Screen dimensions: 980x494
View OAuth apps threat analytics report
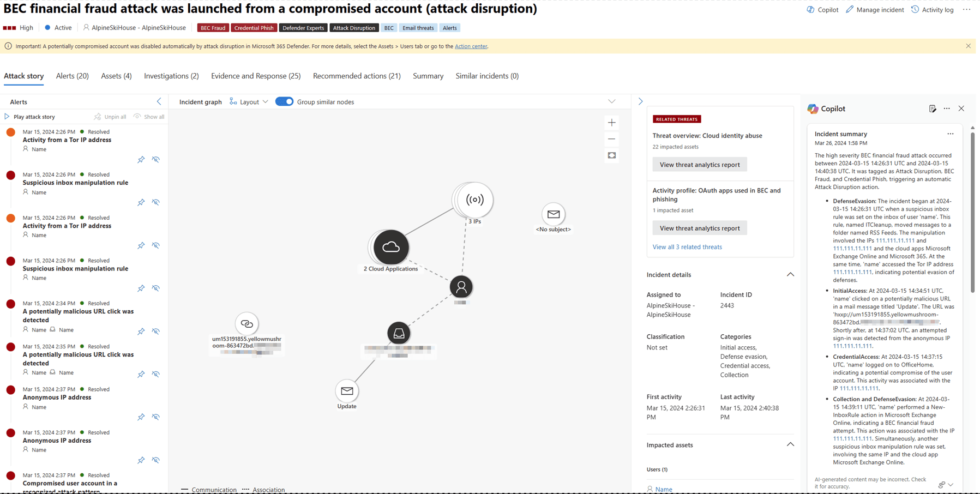[x=700, y=228]
